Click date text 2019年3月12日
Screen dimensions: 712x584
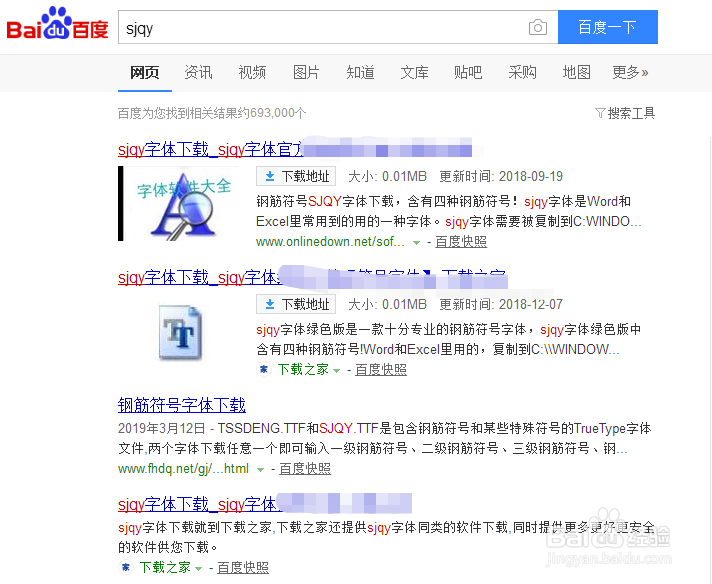pos(161,428)
